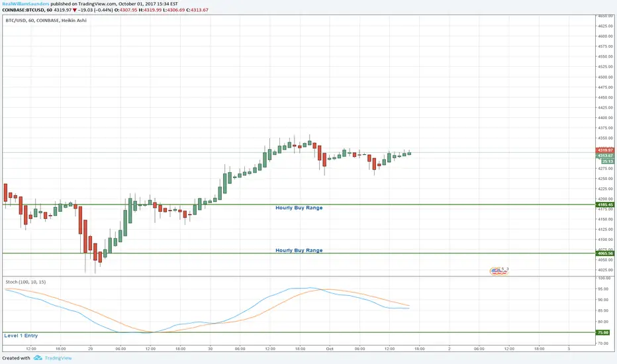Click the 29 date label on time axis

point(91,349)
